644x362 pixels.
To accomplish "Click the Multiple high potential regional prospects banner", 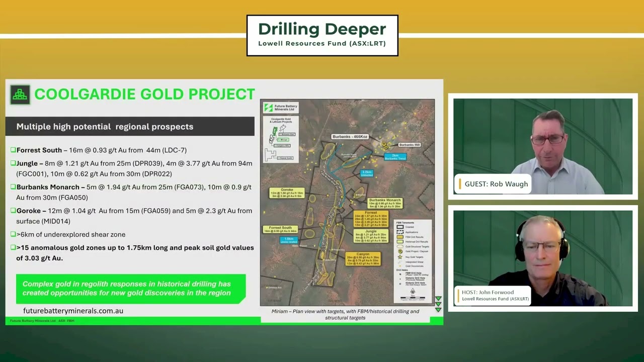I will pos(130,126).
